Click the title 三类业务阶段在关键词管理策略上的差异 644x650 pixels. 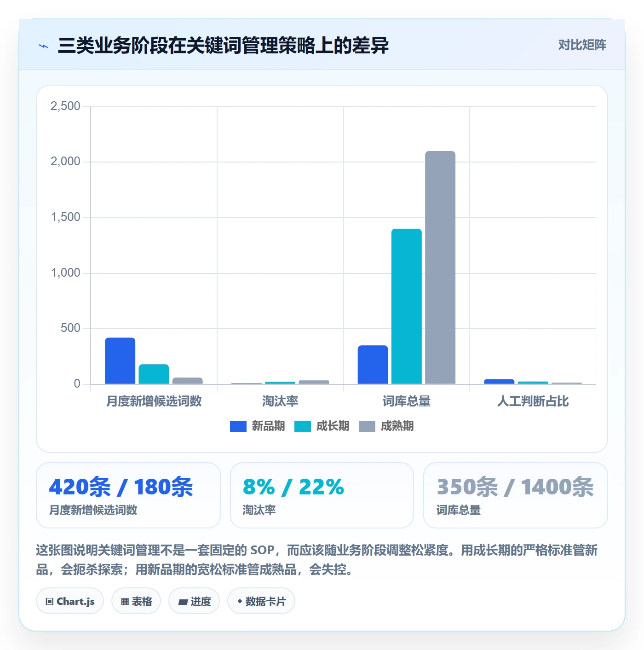[223, 46]
